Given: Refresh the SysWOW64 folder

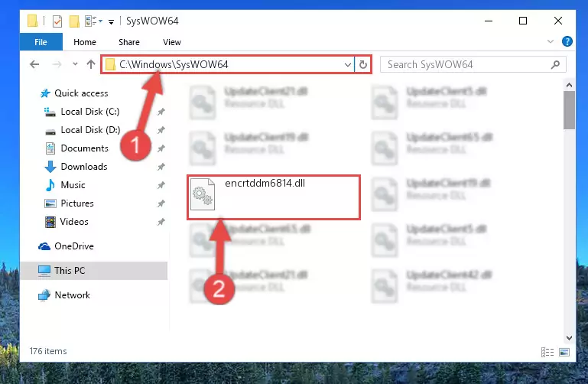Looking at the screenshot, I should pyautogui.click(x=362, y=64).
